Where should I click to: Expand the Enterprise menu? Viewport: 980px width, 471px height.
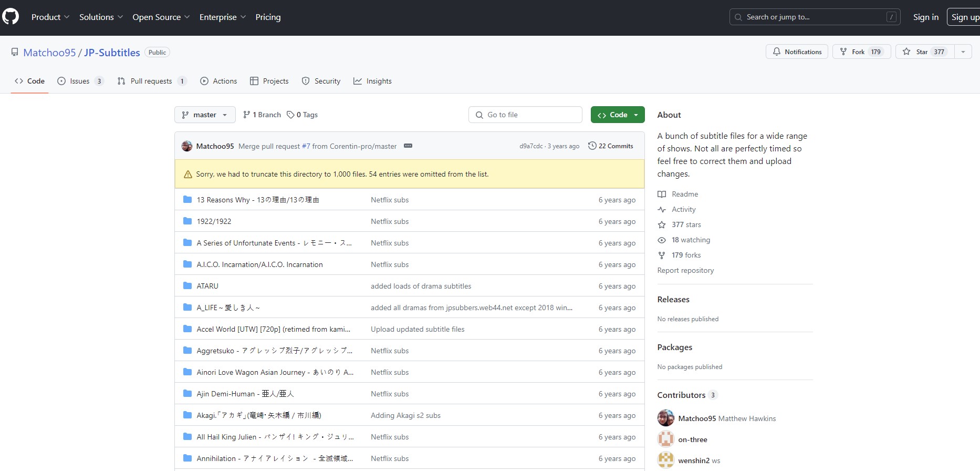click(223, 17)
